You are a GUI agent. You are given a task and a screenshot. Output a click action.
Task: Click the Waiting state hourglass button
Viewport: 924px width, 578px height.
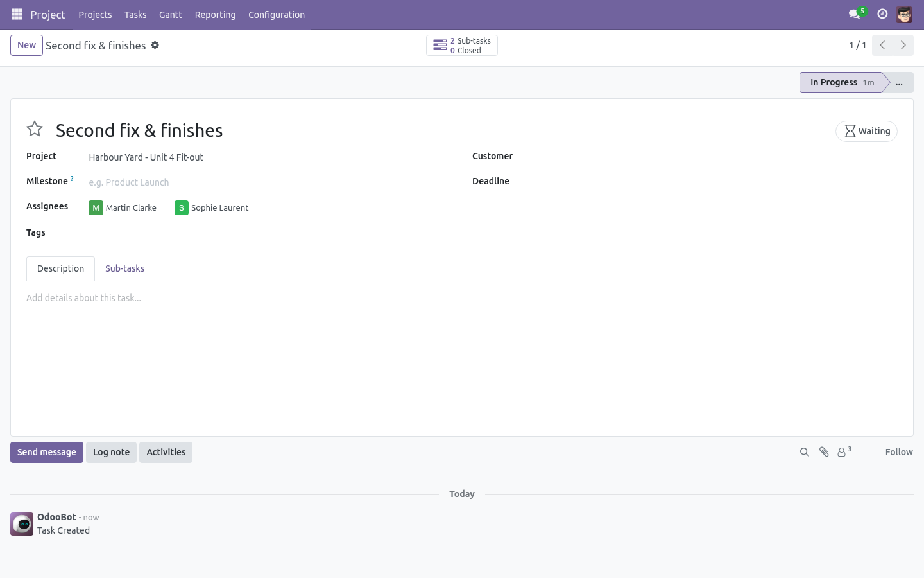point(866,131)
